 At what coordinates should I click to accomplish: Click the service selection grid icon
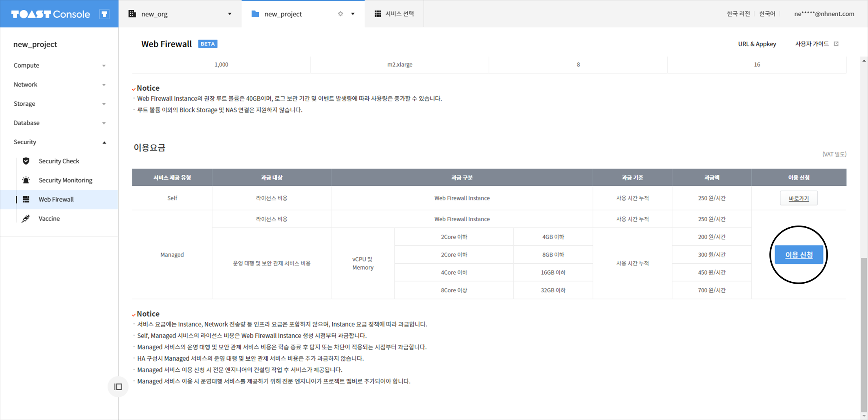pos(378,14)
